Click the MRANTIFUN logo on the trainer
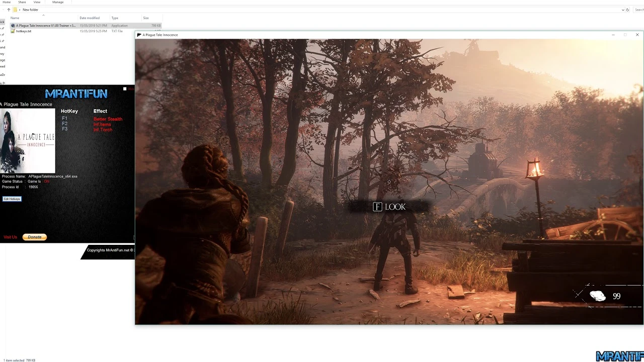Viewport: 644px width, 362px height. pyautogui.click(x=76, y=94)
